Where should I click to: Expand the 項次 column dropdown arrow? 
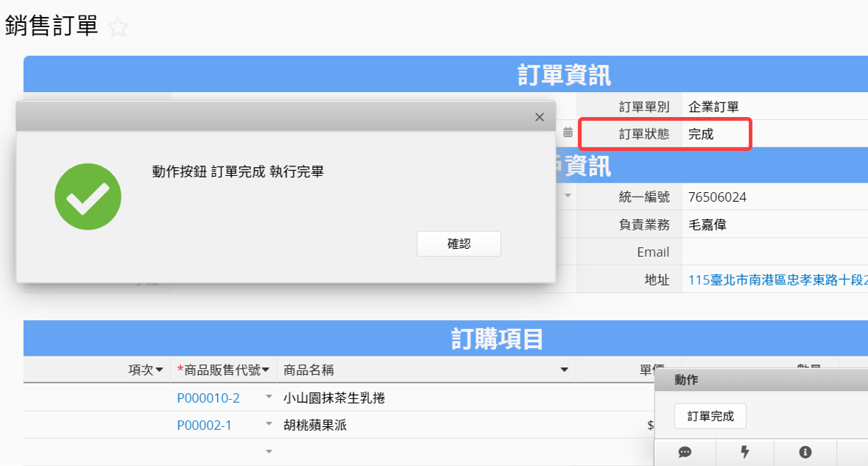coord(160,370)
